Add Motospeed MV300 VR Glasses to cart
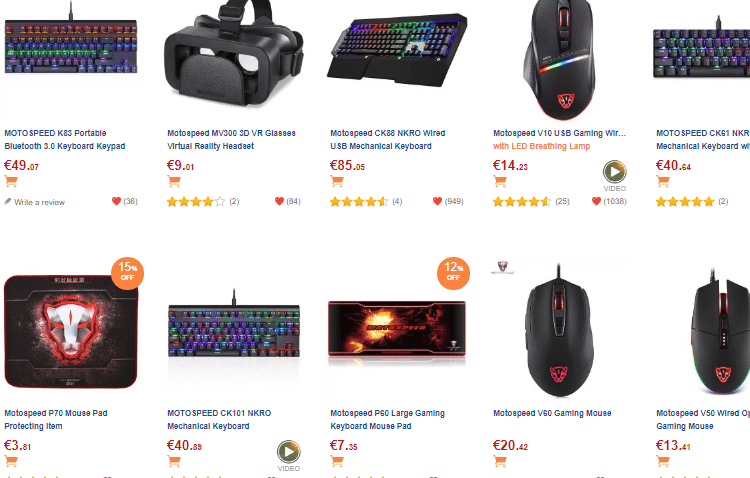Viewport: 750px width, 478px height. [174, 181]
